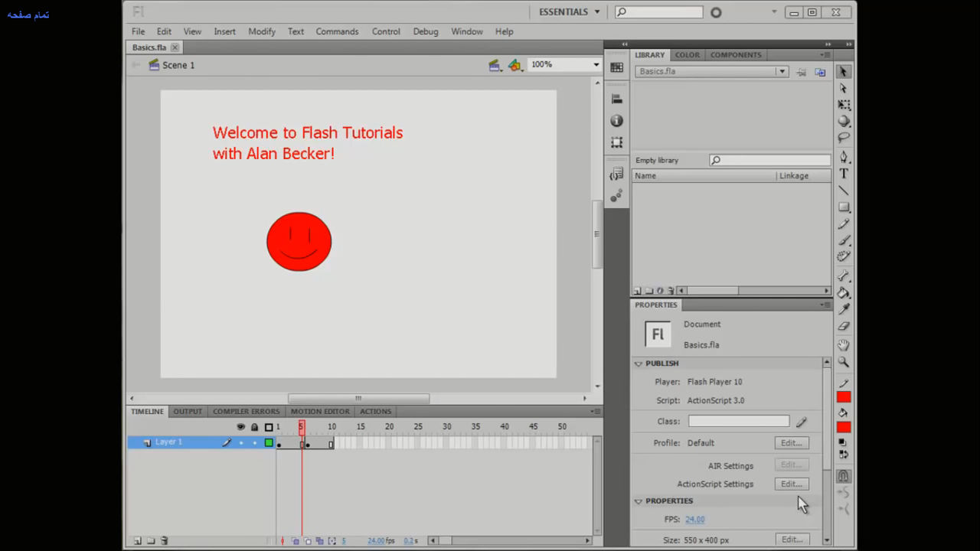Select the Free Transform tool

843,105
